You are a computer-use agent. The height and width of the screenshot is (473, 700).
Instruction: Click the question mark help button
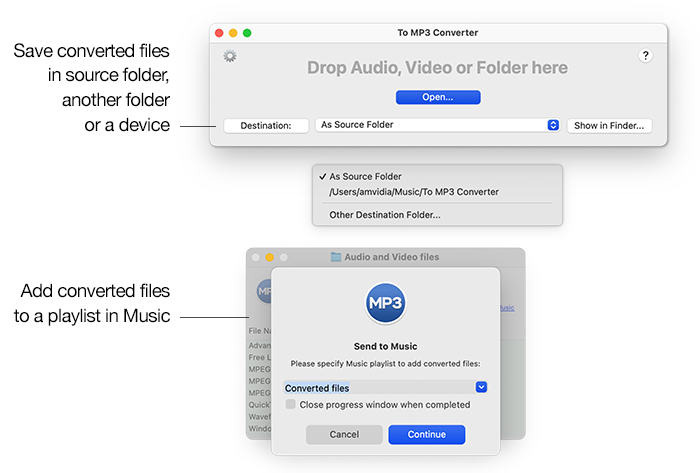coord(645,55)
